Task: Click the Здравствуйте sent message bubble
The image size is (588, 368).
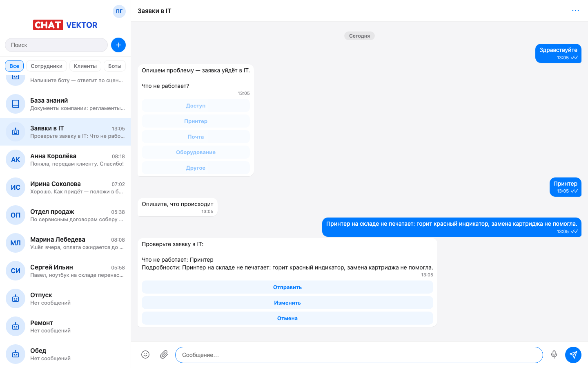Action: [x=558, y=53]
